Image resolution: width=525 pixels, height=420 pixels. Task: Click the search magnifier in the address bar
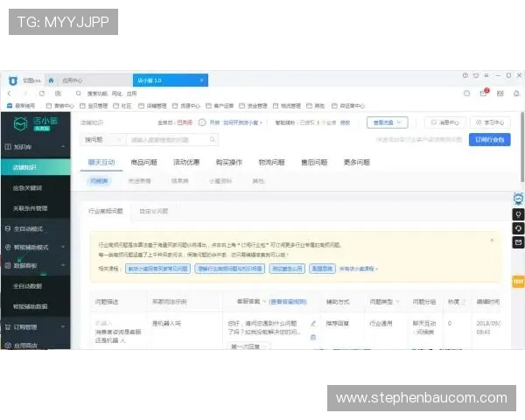79,94
